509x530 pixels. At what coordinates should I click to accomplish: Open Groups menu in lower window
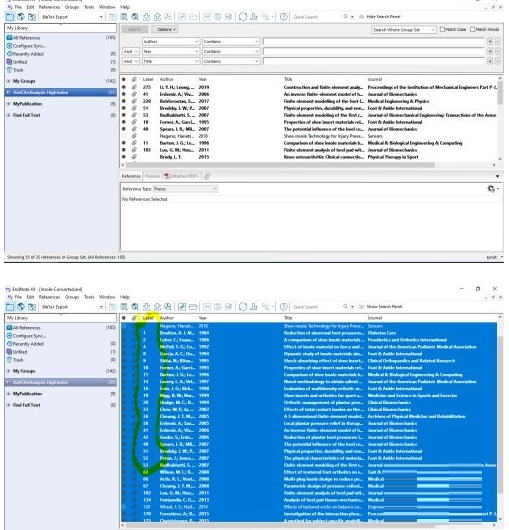pos(72,297)
